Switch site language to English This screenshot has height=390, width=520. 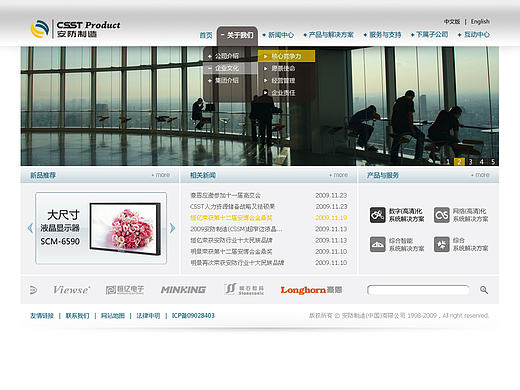coord(480,22)
